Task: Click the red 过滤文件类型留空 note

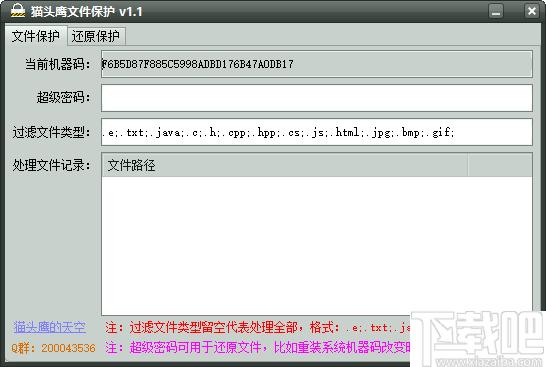Action: pos(257,328)
